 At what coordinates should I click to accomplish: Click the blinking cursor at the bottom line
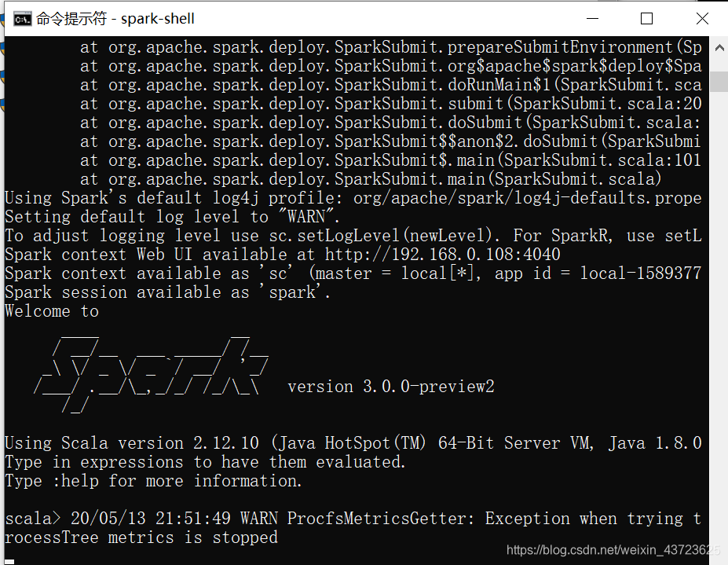[9, 562]
